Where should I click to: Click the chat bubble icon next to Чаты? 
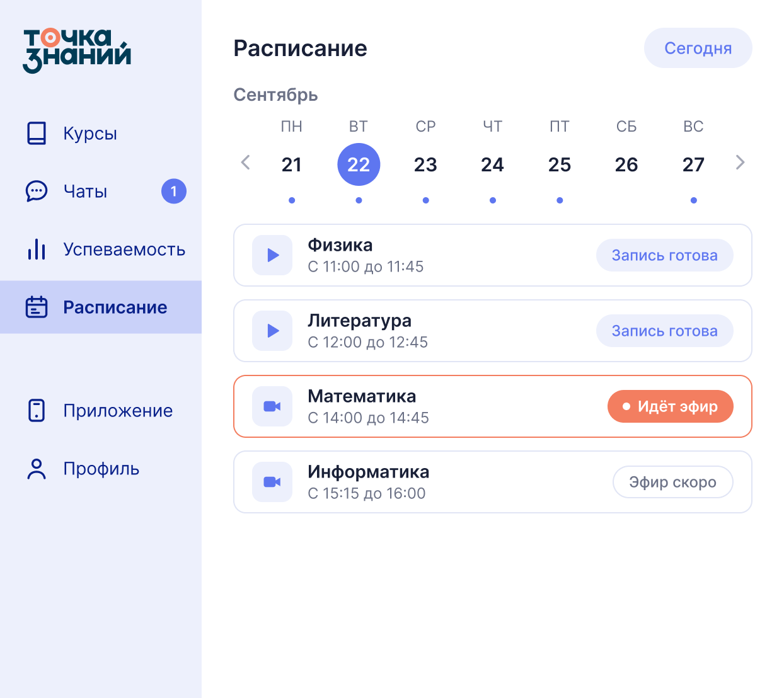pos(37,192)
